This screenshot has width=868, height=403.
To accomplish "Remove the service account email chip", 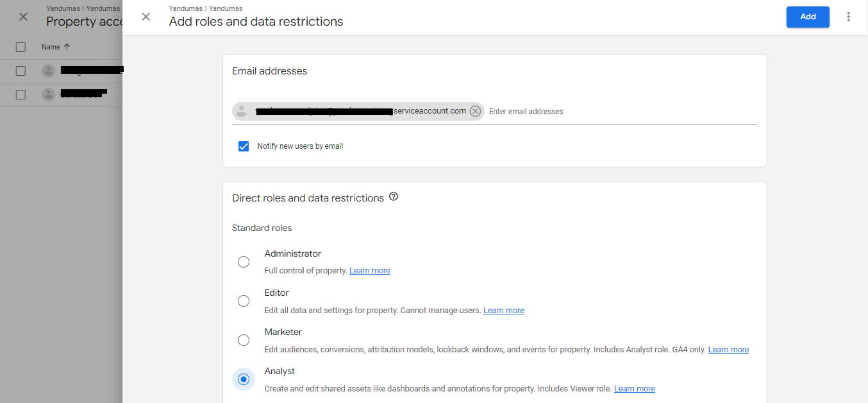I will click(x=475, y=111).
